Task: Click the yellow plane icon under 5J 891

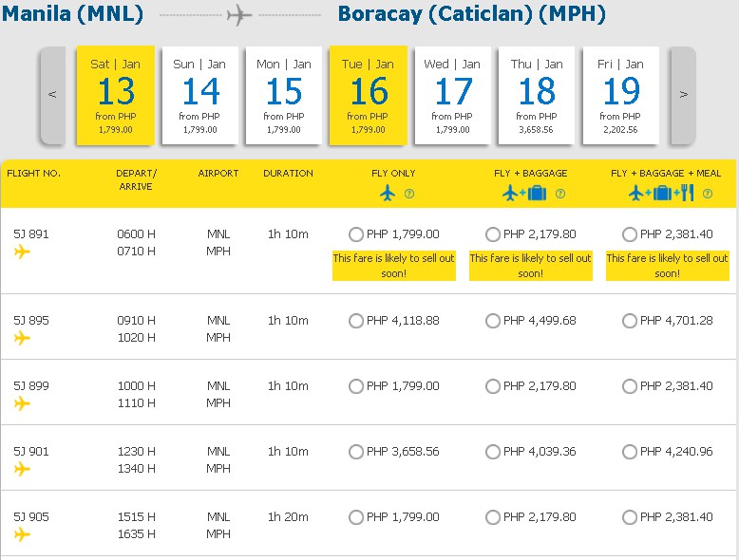Action: tap(22, 252)
